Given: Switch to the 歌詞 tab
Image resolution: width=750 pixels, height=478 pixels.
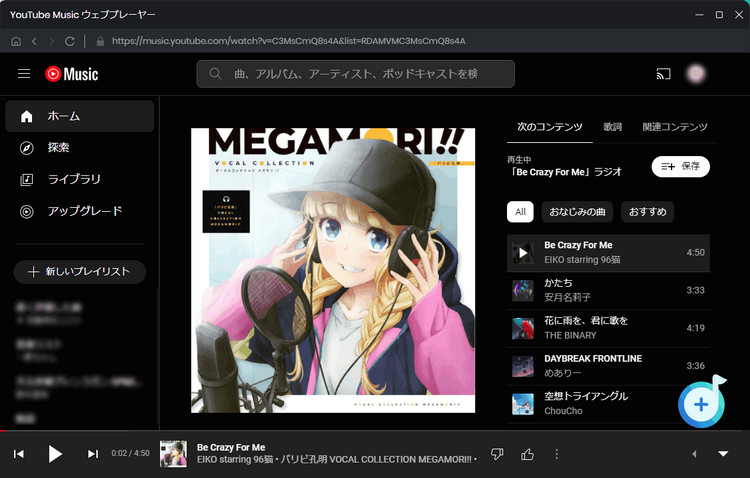Looking at the screenshot, I should click(x=612, y=127).
